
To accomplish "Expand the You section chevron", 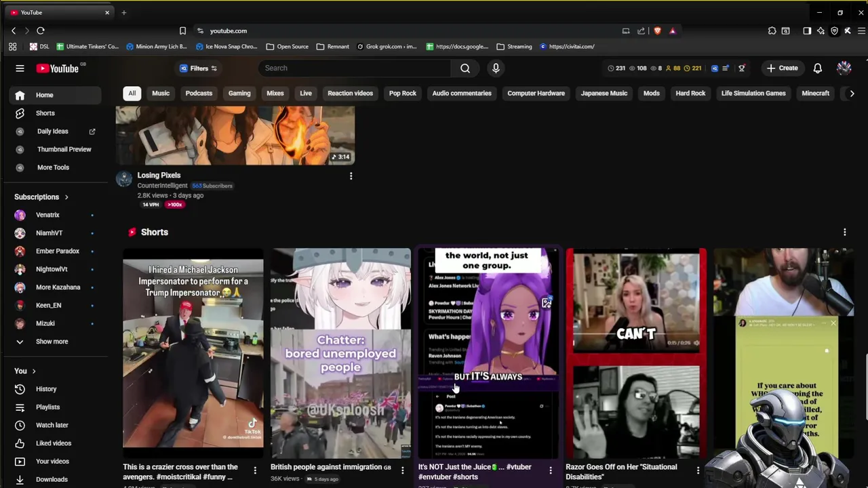I will tap(33, 371).
